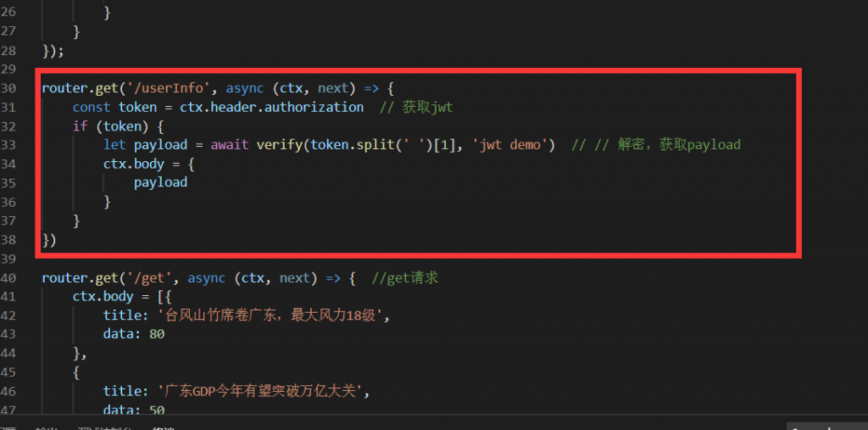Click the //get请求 comment
This screenshot has height=430, width=868.
tap(405, 277)
